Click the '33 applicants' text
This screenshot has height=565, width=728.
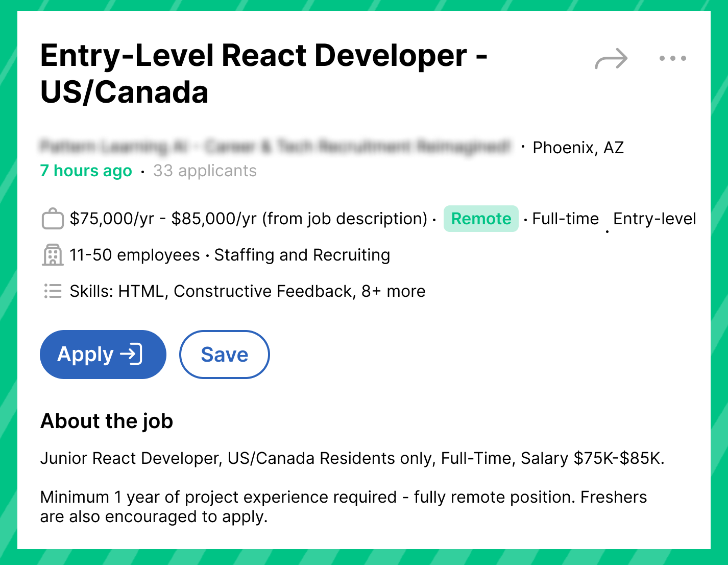tap(205, 171)
